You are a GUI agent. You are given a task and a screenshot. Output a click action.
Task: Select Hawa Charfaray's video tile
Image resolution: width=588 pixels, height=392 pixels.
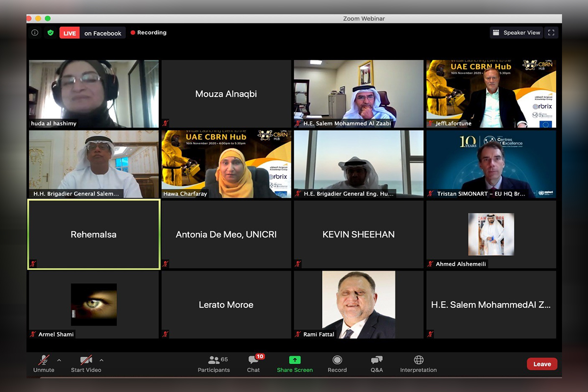point(226,164)
